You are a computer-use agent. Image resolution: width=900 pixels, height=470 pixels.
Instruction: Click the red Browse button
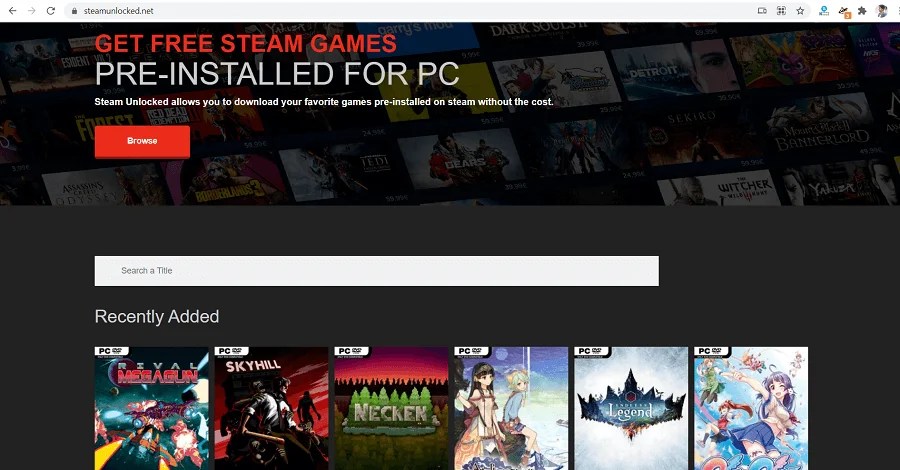pos(142,141)
